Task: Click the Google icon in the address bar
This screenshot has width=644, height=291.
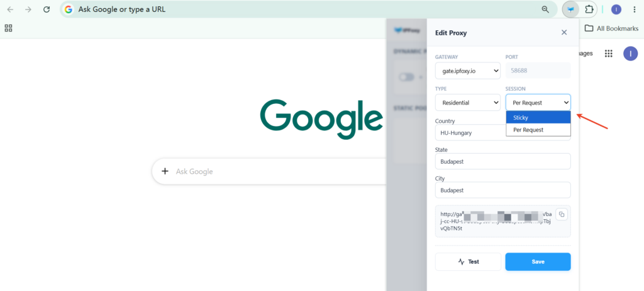Action: coord(69,9)
